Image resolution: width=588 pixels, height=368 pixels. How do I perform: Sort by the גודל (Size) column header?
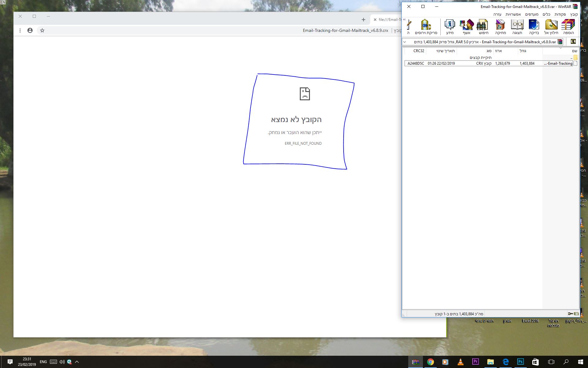530,51
